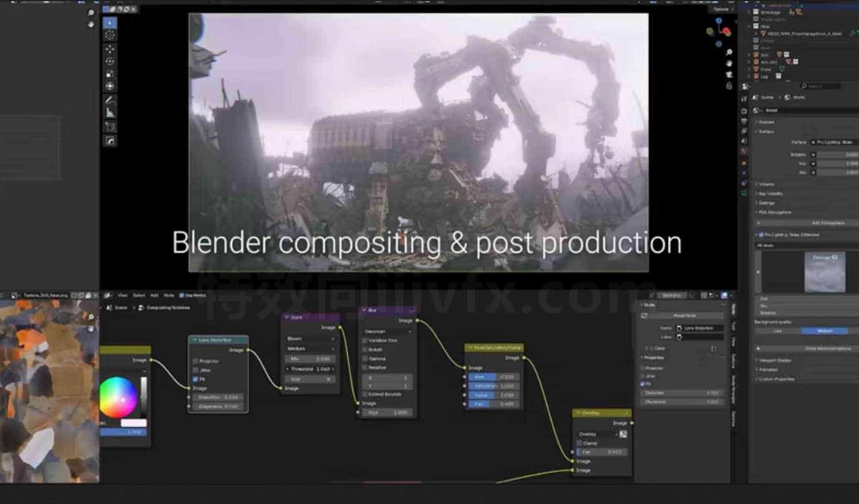Image resolution: width=859 pixels, height=504 pixels.
Task: Open the View menu in compositor header
Action: coord(123,295)
